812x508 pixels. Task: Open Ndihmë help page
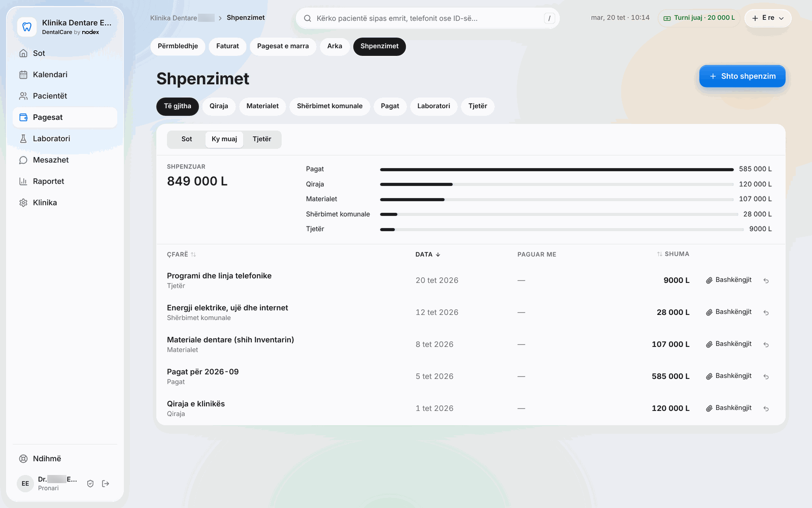65,459
